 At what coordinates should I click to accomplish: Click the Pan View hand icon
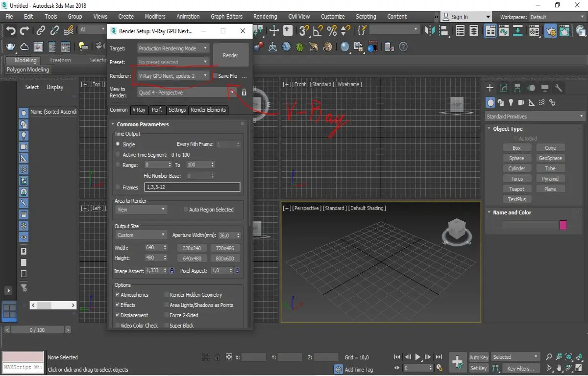coord(559,368)
